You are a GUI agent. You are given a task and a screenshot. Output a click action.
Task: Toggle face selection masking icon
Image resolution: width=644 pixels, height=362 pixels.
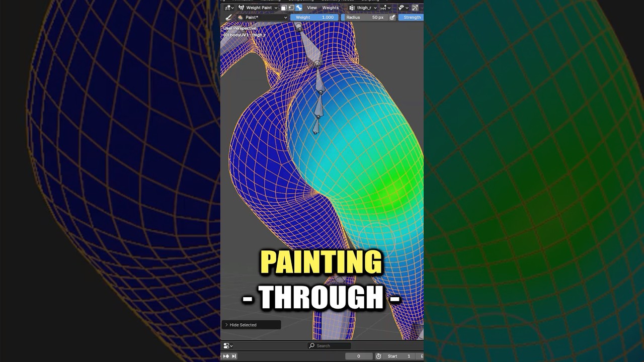284,8
